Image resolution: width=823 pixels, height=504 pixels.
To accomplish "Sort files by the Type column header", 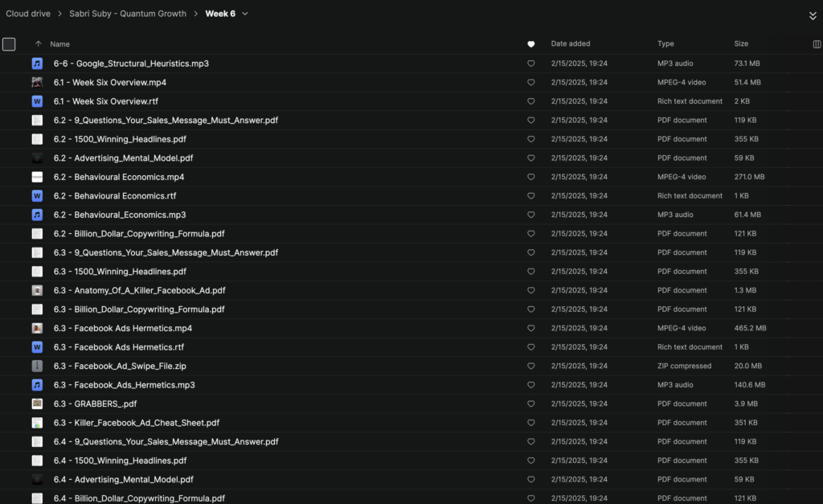I will point(665,43).
